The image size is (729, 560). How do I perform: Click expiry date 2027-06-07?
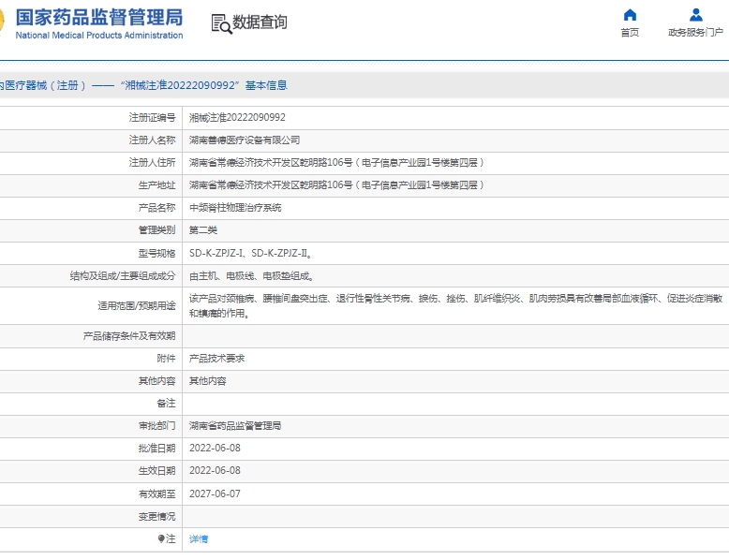coord(215,494)
